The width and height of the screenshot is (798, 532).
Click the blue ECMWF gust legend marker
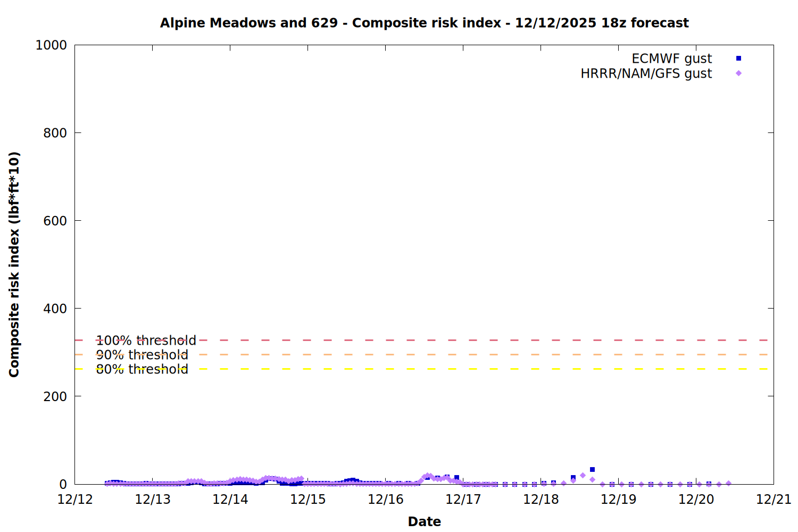point(738,59)
